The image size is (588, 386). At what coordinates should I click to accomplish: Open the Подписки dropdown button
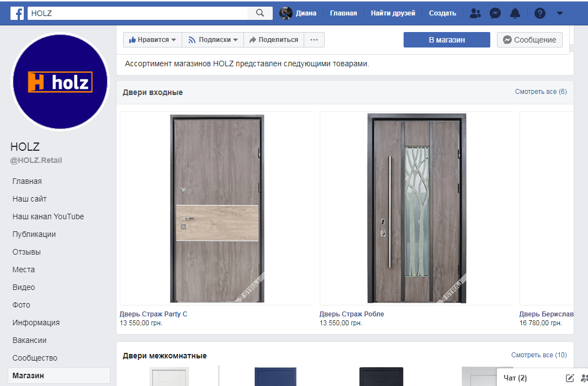[x=213, y=40]
